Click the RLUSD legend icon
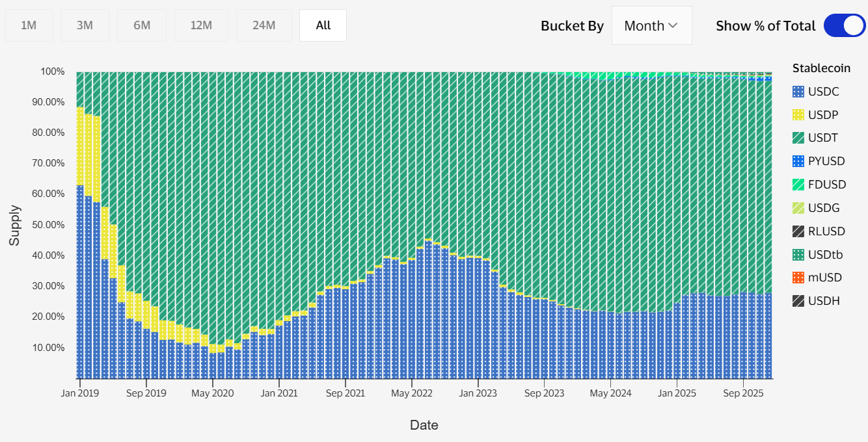This screenshot has width=868, height=442. 798,231
